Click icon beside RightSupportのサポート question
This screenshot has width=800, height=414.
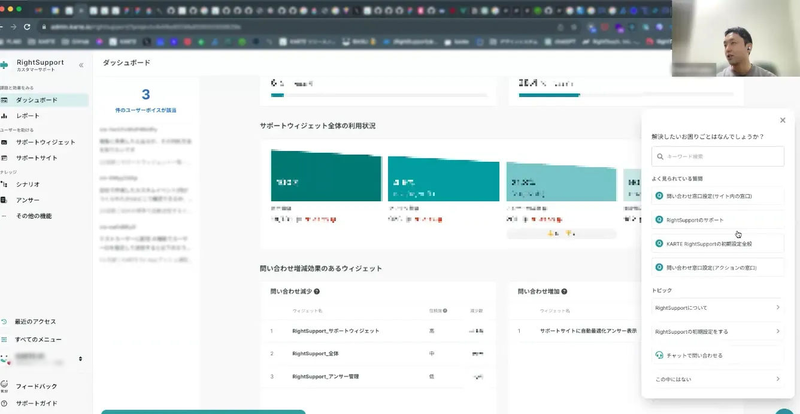pyautogui.click(x=659, y=220)
